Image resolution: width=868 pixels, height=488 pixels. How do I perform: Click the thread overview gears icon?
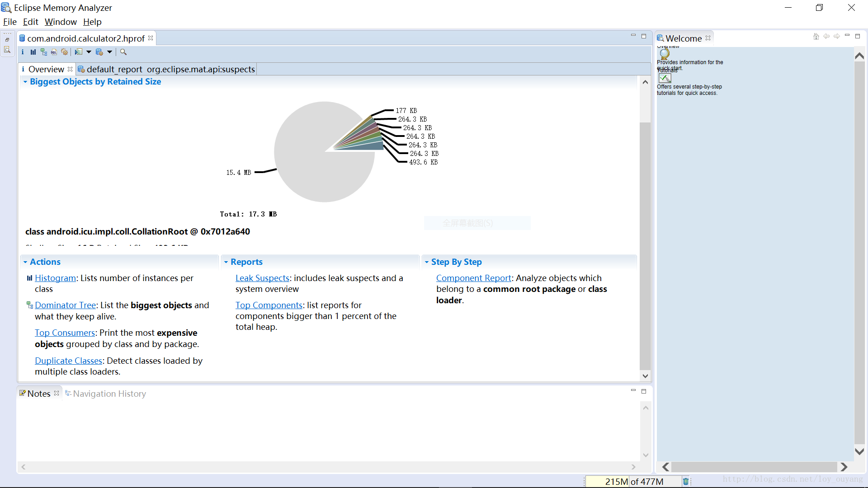click(65, 52)
